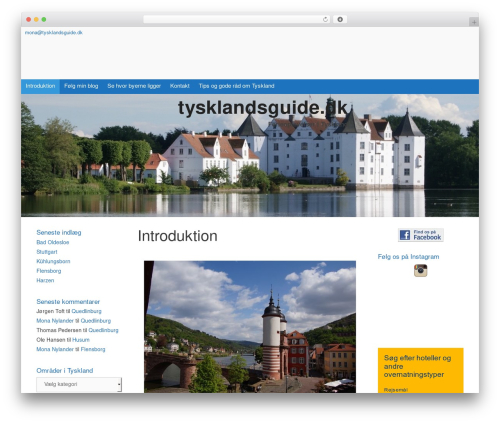Open Mona Nylander til Flensborg comment
Screen dimensions: 500x423
point(71,349)
